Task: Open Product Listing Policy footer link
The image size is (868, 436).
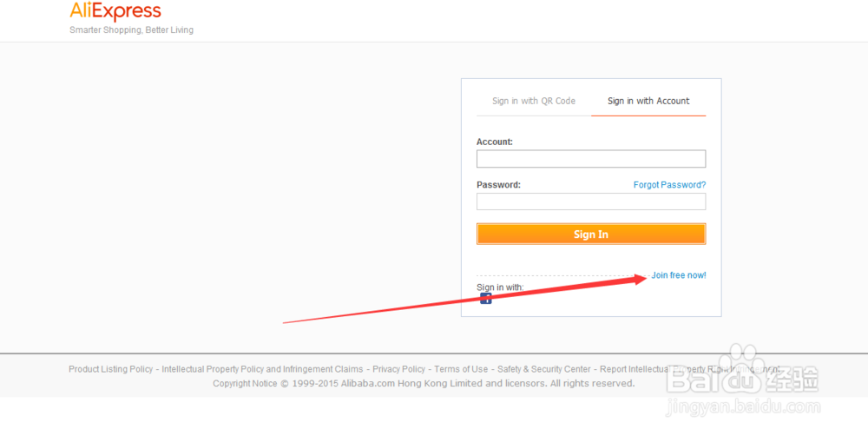Action: (x=111, y=369)
